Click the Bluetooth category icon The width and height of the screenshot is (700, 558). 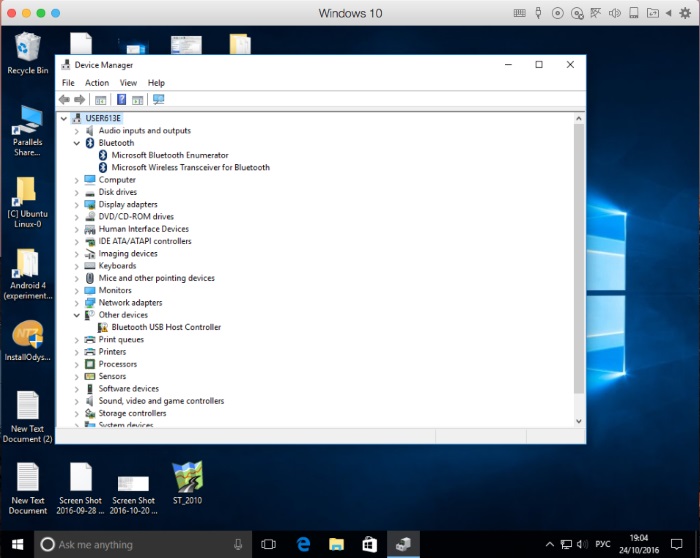point(90,143)
